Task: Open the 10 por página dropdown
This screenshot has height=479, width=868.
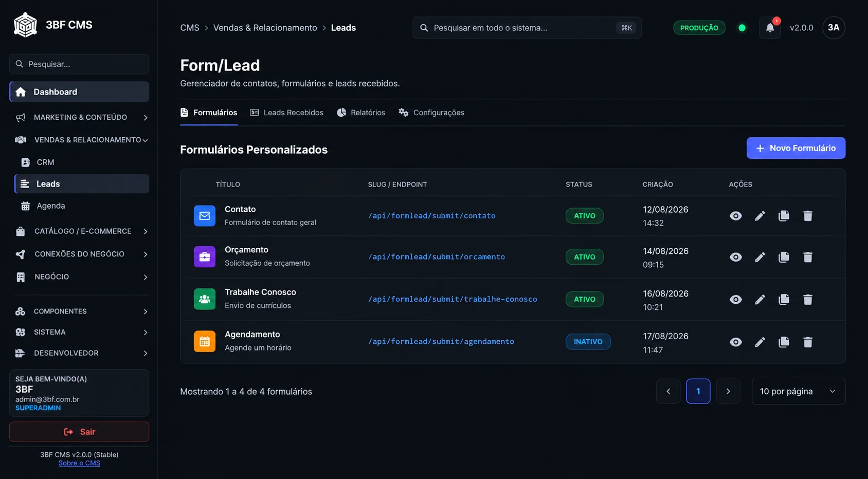Action: point(799,392)
